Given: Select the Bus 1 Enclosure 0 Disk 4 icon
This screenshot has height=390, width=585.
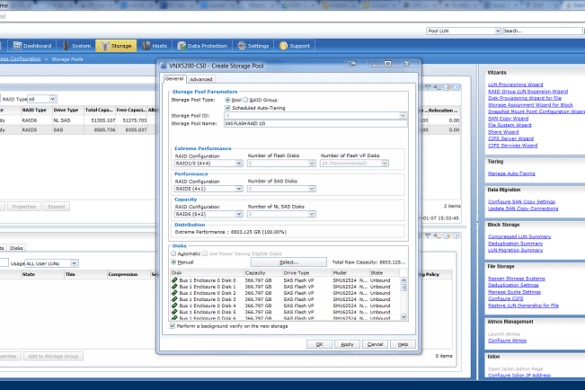Looking at the screenshot, I should pyautogui.click(x=174, y=305).
